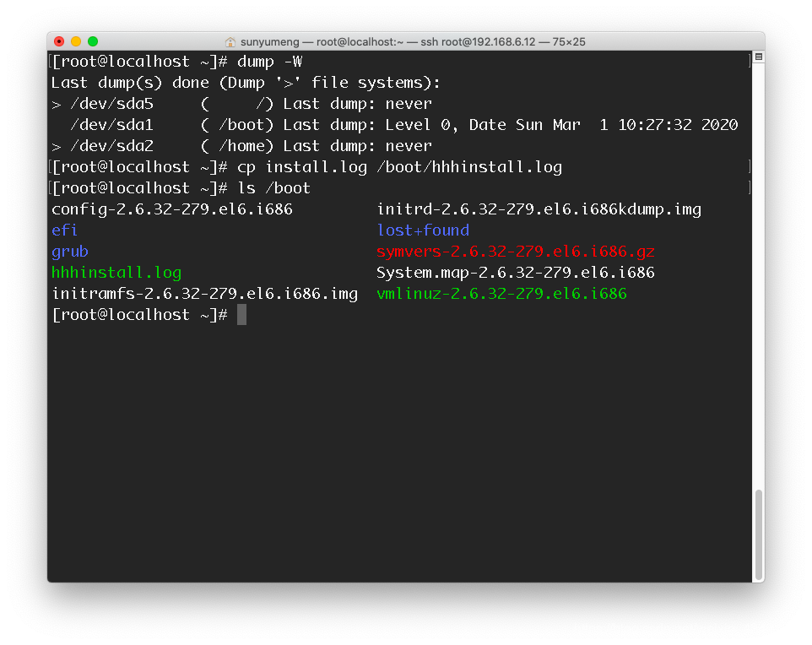
Task: Click the '/dev/sda2' line in dump output
Action: [x=242, y=146]
